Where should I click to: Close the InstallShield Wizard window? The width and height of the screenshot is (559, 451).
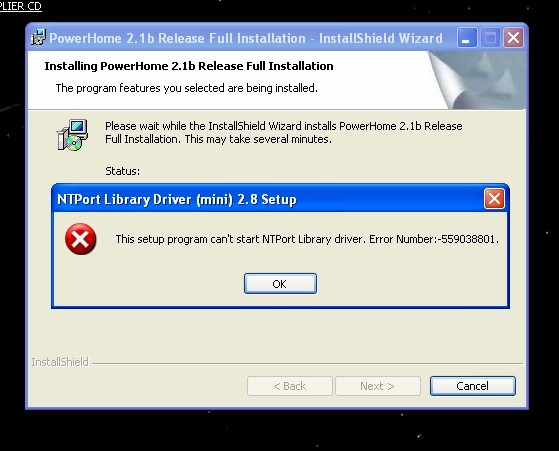click(513, 37)
